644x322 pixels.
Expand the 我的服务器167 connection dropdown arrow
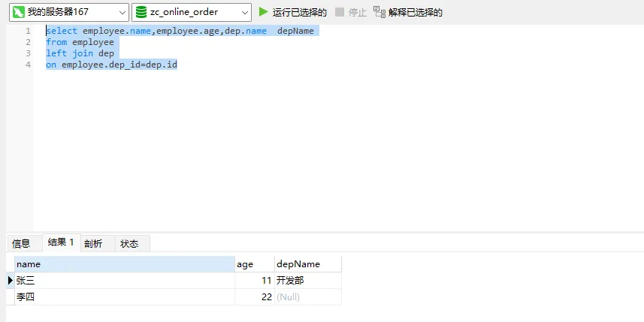point(122,12)
